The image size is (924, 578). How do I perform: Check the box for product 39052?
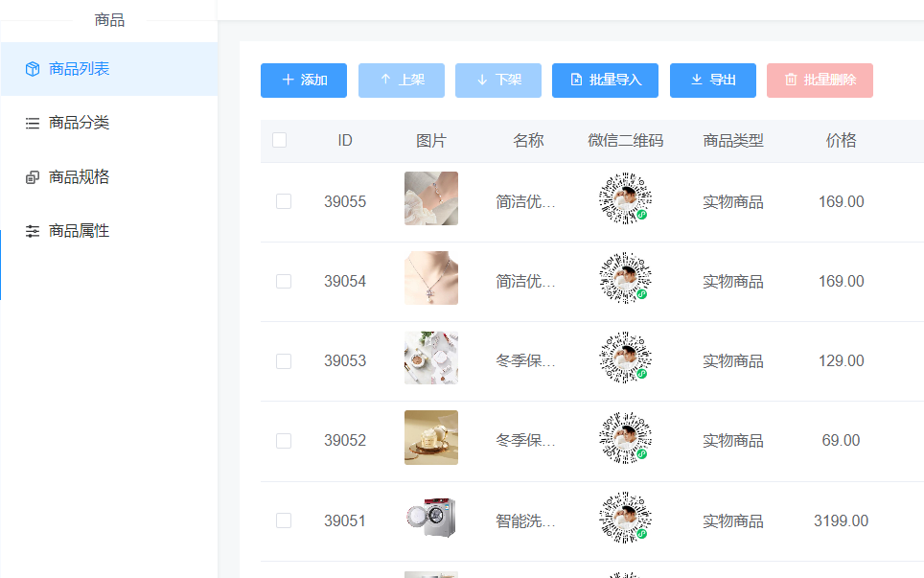point(284,441)
